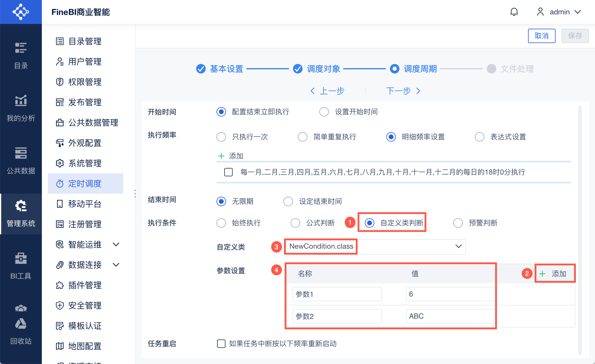
Task: Expand the 智能运维 menu chevron
Action: point(116,244)
